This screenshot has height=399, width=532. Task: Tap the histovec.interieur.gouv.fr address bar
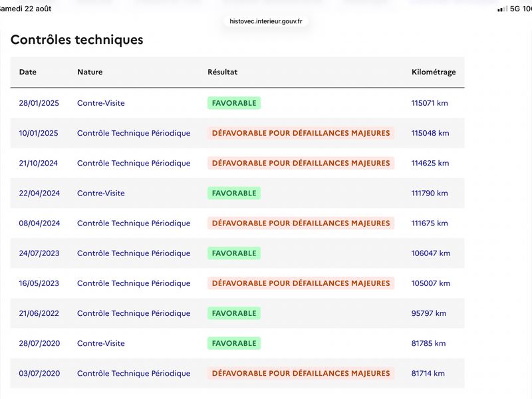[x=265, y=21]
